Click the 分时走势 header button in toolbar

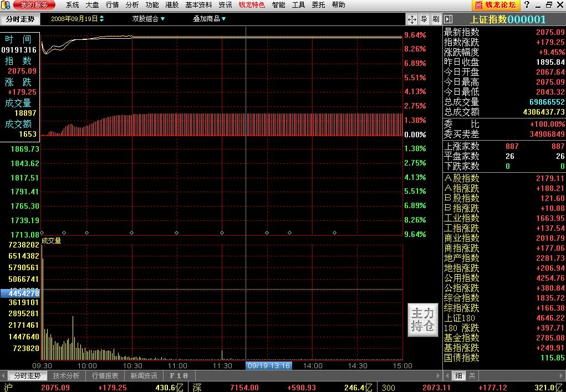tap(20, 19)
